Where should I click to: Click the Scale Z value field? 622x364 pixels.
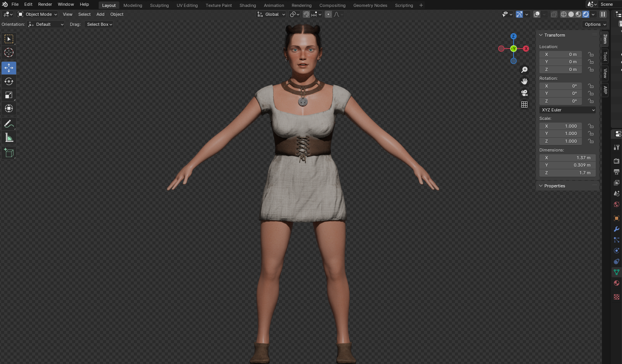[561, 141]
